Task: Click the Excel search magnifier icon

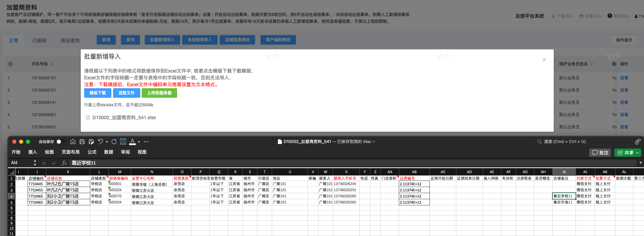Action: (x=539, y=142)
